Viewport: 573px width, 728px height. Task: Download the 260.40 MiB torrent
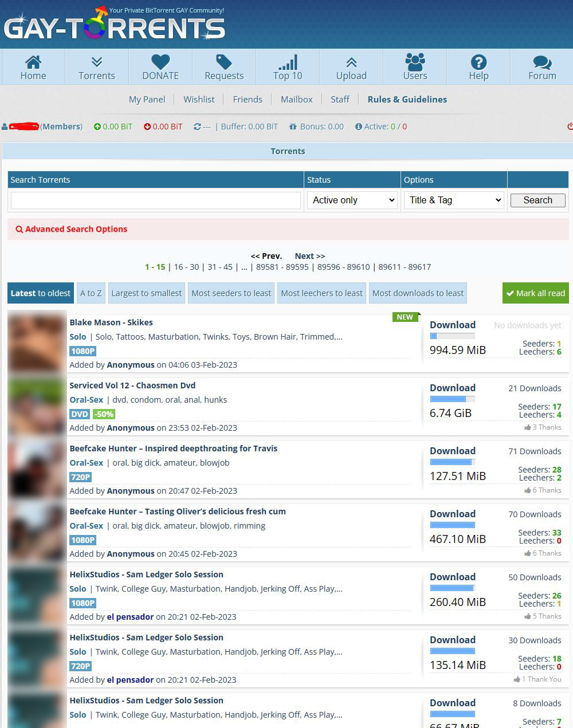(x=453, y=577)
